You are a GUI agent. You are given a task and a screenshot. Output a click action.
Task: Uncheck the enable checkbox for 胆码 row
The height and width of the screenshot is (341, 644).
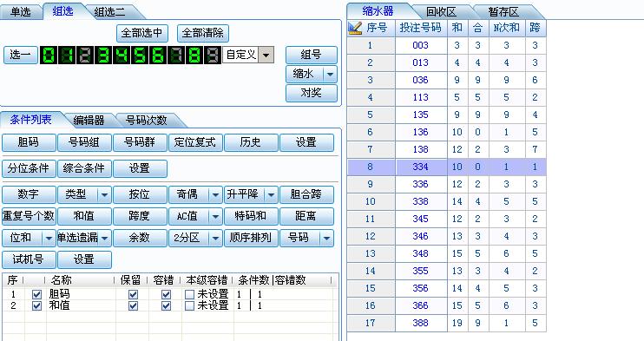[36, 294]
